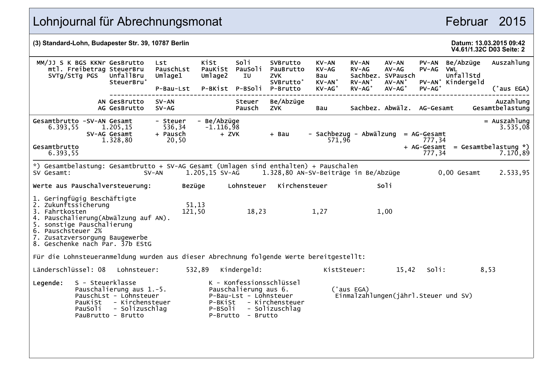Click the Länderschlüssel: 08 entry

tap(69, 270)
